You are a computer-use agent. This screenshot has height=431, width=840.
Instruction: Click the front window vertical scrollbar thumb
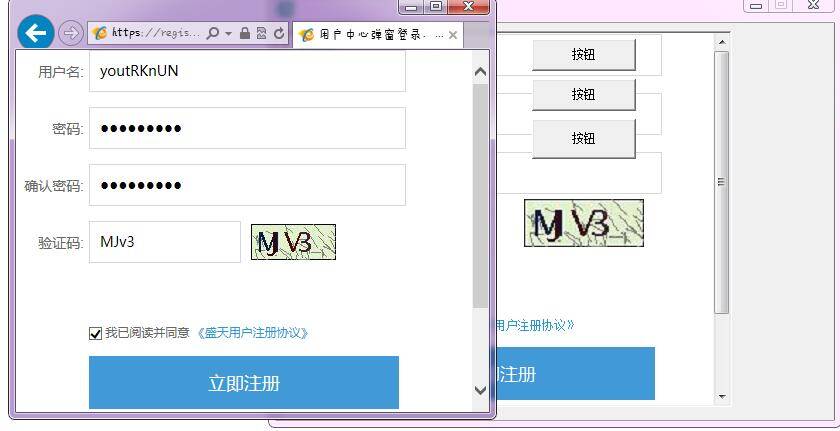(481, 195)
